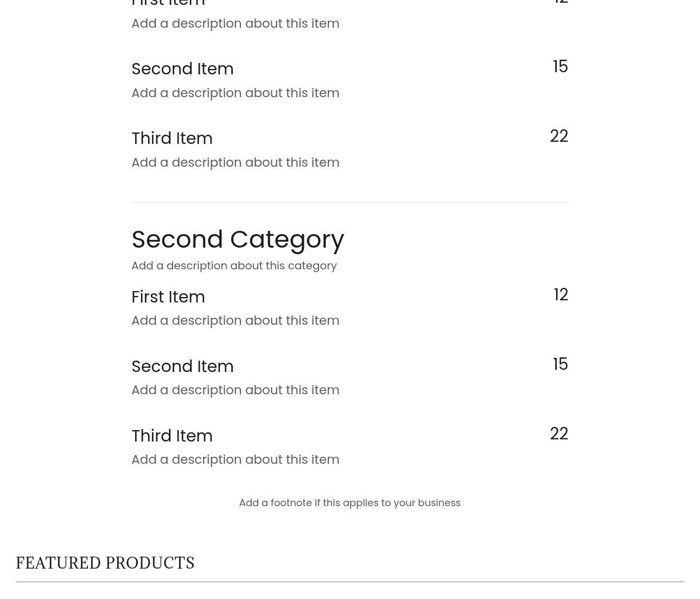Click the footnote text about your business
This screenshot has height=599, width=700.
coord(349,503)
